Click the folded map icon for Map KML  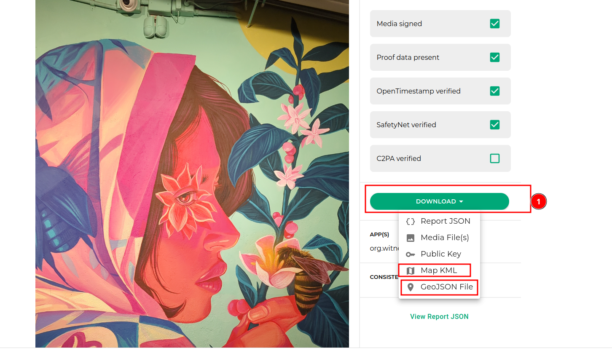pyautogui.click(x=410, y=271)
